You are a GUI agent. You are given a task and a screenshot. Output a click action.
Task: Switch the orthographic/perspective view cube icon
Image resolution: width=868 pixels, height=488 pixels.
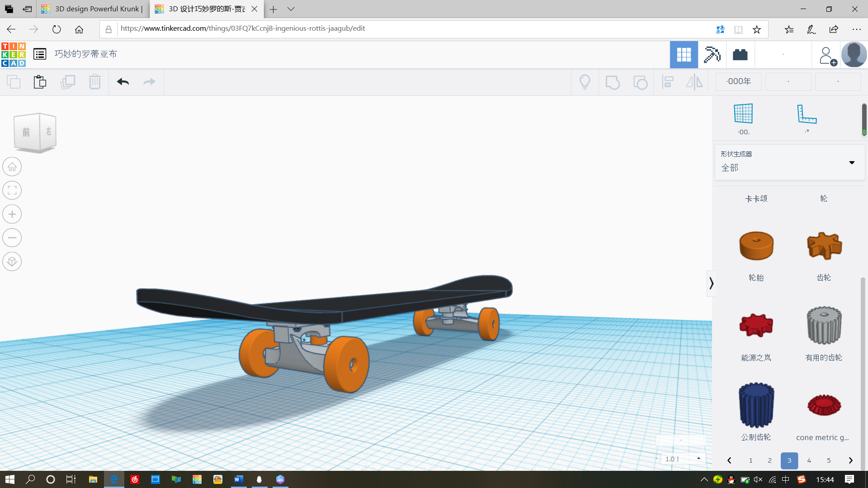coord(12,262)
